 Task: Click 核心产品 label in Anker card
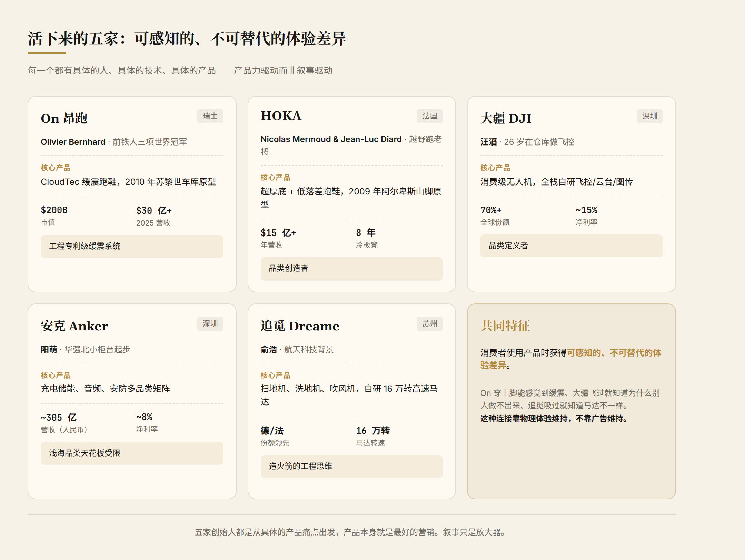56,376
